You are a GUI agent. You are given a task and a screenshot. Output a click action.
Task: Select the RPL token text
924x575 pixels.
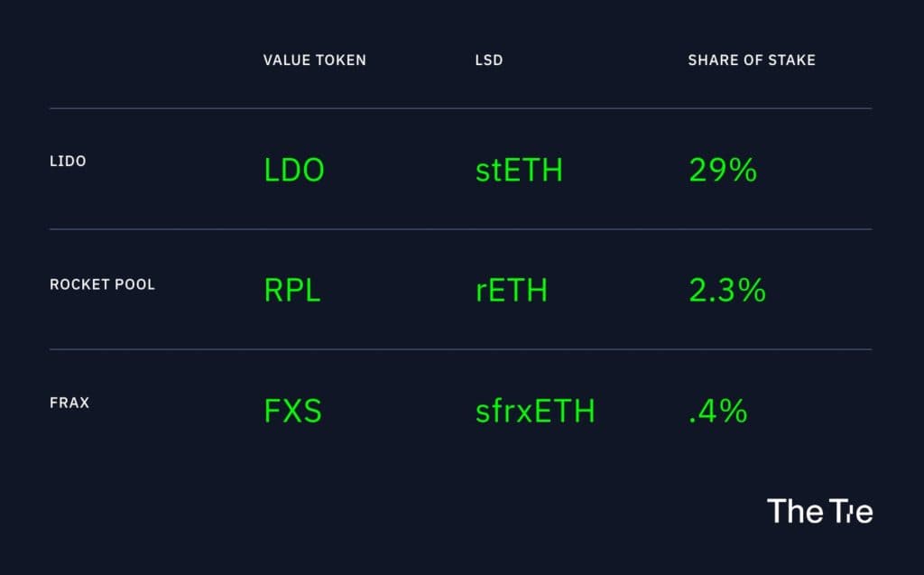pyautogui.click(x=292, y=291)
